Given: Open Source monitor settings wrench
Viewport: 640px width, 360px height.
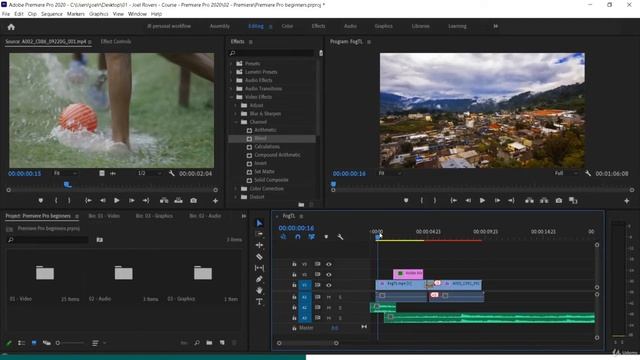Looking at the screenshot, I should tap(171, 173).
